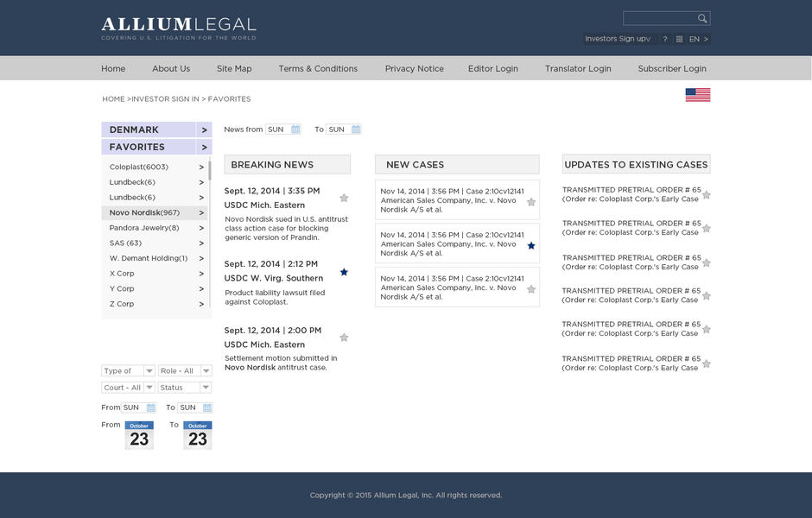Viewport: 812px width, 518px height.
Task: Open Privacy Notice
Action: click(415, 68)
